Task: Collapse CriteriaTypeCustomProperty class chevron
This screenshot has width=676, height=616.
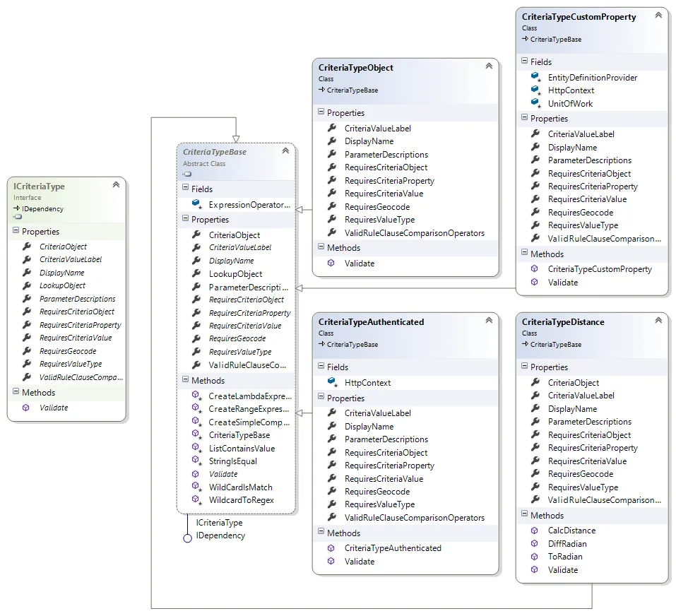Action: pyautogui.click(x=658, y=15)
